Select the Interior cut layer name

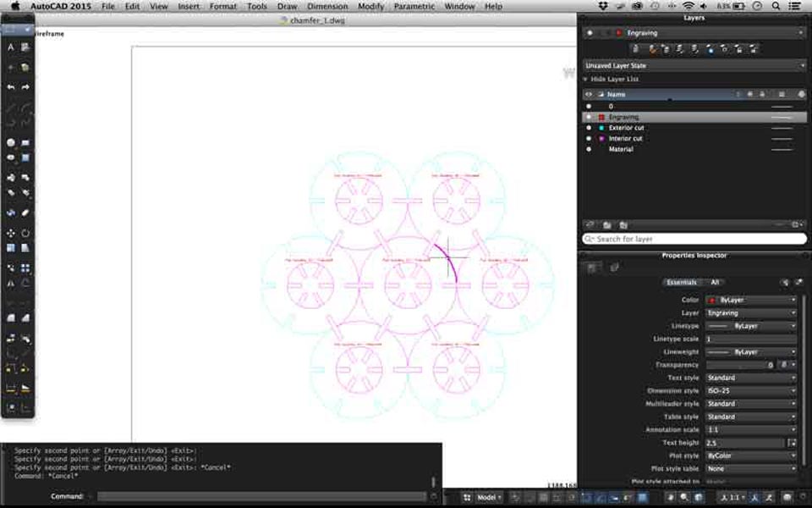[625, 138]
